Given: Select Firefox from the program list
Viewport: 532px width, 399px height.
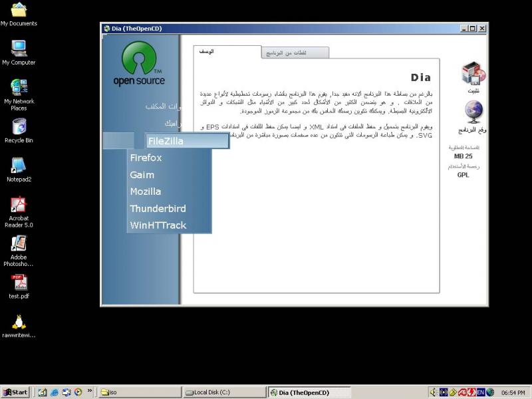Looking at the screenshot, I should (x=145, y=158).
